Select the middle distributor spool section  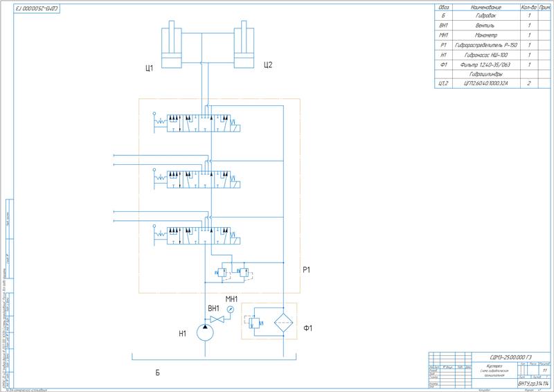(199, 179)
